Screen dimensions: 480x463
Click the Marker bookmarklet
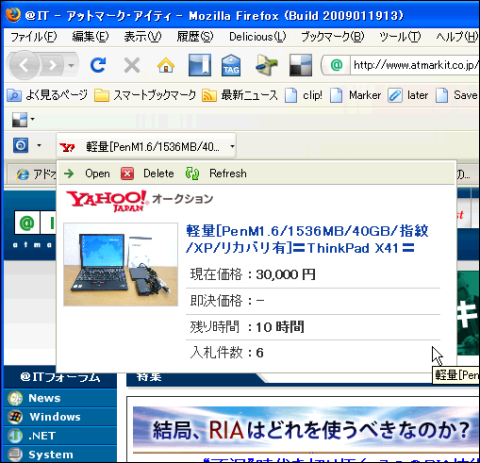point(355,95)
